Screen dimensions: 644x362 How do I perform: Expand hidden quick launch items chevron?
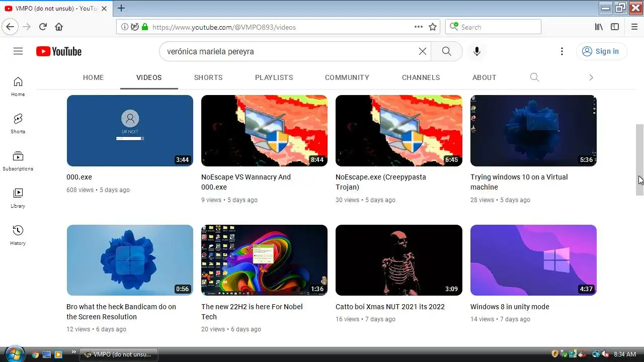(x=74, y=352)
